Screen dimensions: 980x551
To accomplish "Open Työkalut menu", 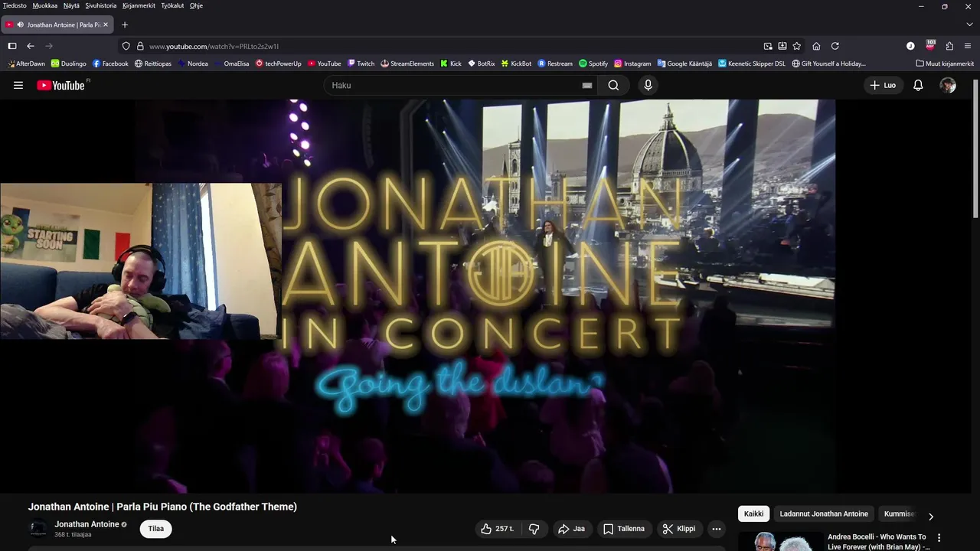I will tap(173, 5).
